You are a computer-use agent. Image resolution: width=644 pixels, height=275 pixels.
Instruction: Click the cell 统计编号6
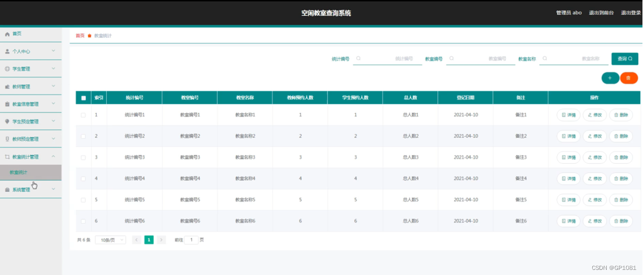click(x=134, y=221)
